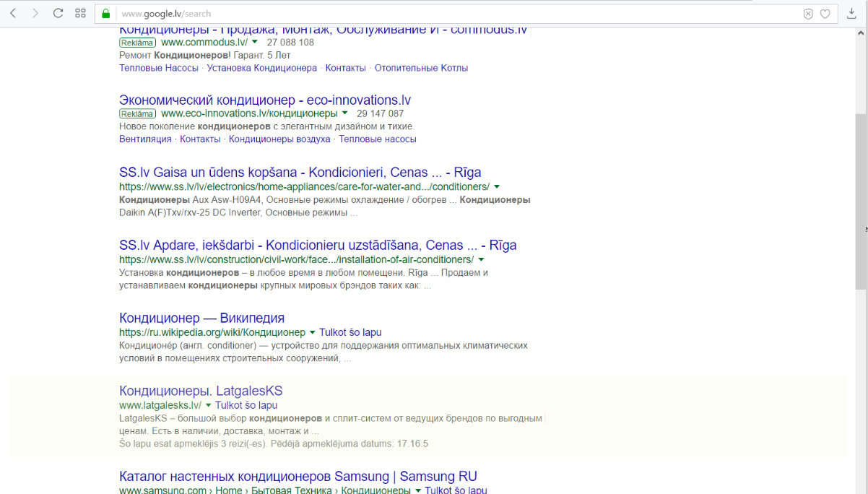Open dropdown next to ru.wikipedia.org URL

312,332
